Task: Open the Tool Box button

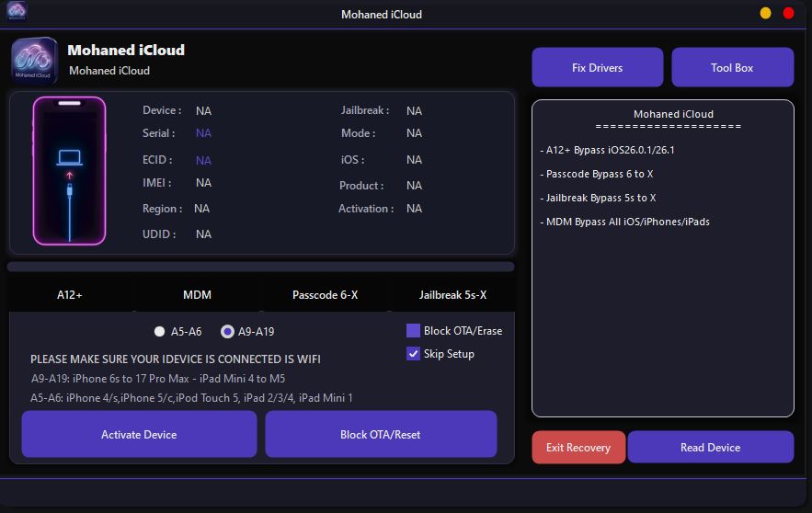Action: coord(732,67)
